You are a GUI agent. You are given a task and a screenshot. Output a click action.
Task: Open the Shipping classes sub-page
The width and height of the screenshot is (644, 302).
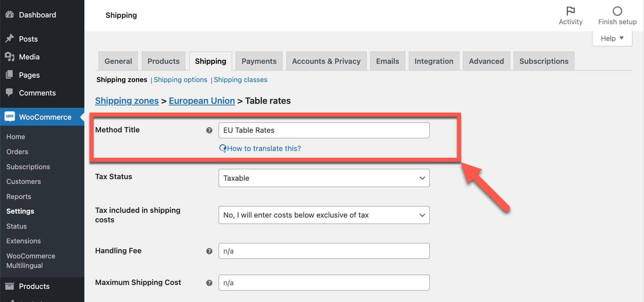pyautogui.click(x=240, y=80)
